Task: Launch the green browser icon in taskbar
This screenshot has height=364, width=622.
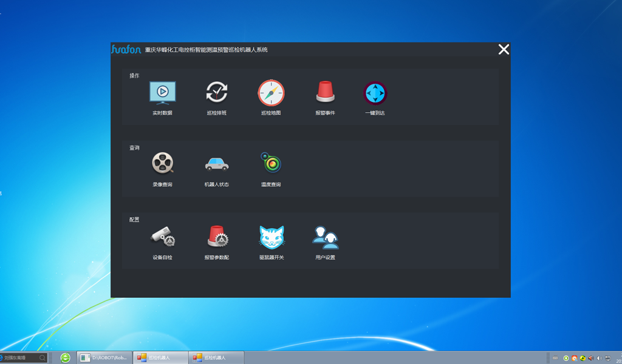Action: pyautogui.click(x=66, y=358)
